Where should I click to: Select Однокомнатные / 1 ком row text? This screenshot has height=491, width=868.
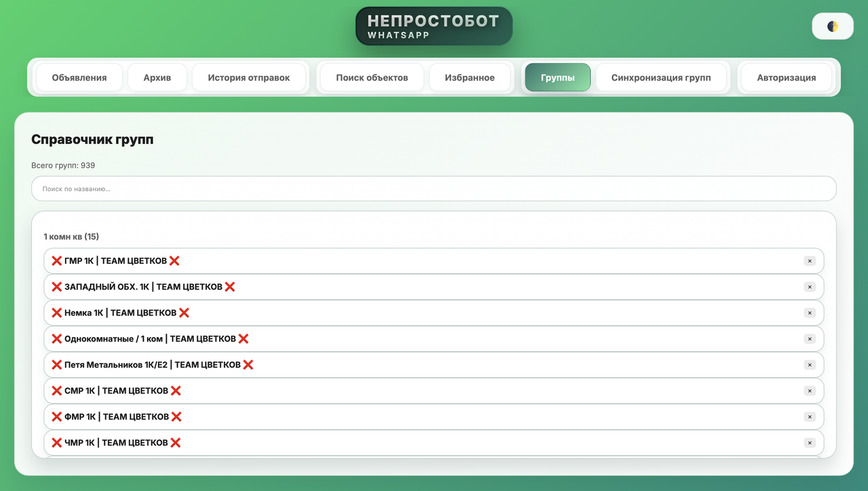pos(150,339)
